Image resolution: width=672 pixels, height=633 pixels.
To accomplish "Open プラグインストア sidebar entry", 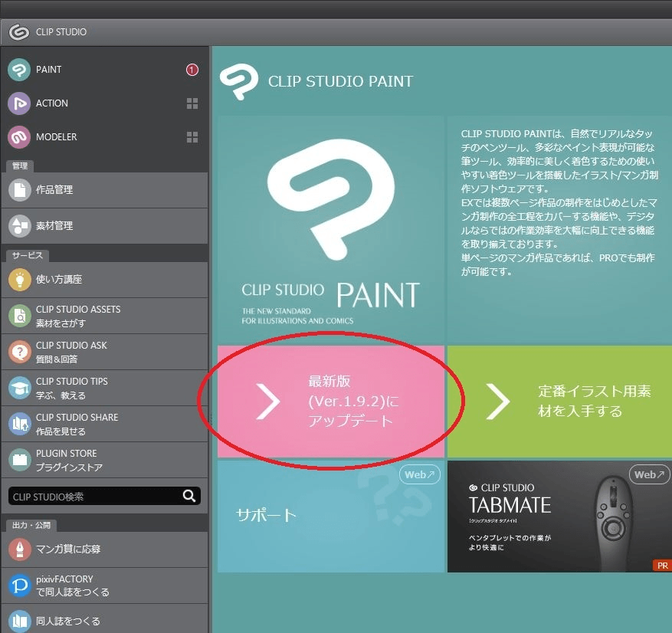I will coord(104,460).
